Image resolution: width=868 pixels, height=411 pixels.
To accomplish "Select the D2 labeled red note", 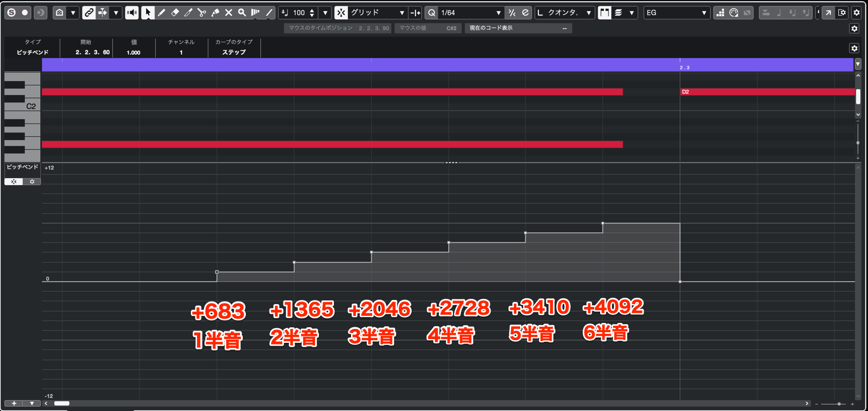I will [767, 92].
